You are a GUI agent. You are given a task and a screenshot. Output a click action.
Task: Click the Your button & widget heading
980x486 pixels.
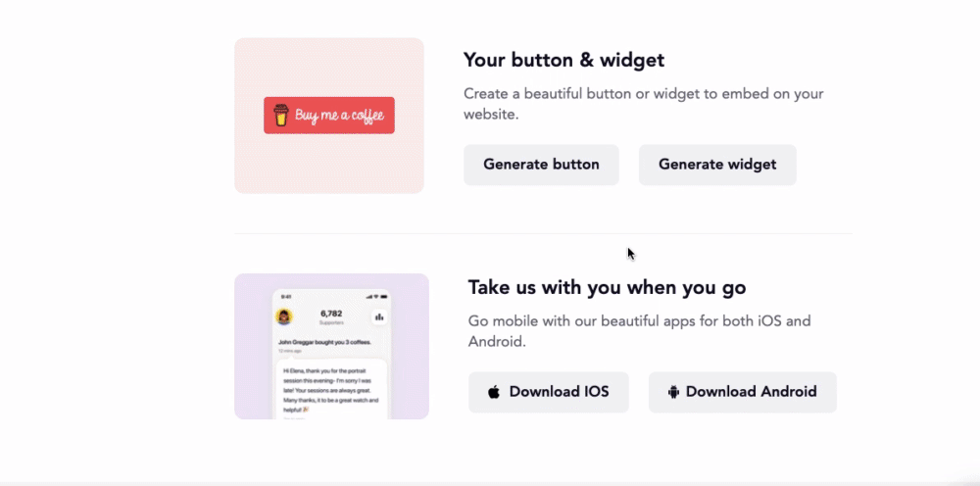point(563,60)
